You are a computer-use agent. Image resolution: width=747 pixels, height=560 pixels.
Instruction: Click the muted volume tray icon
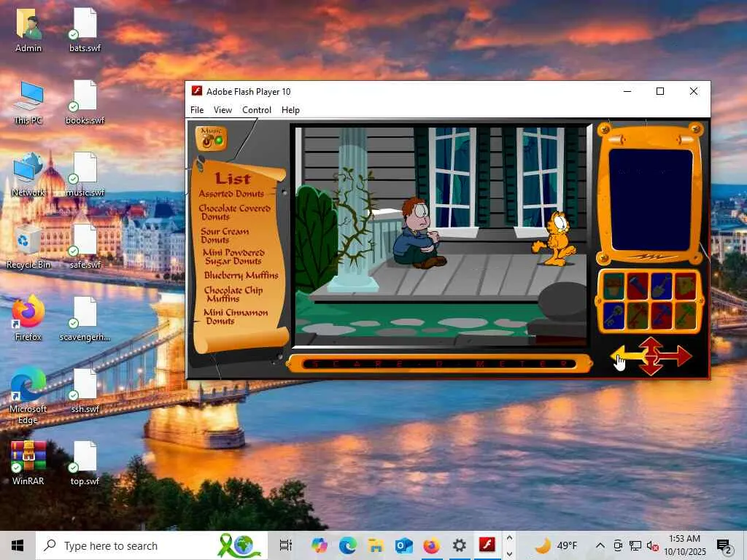click(653, 545)
